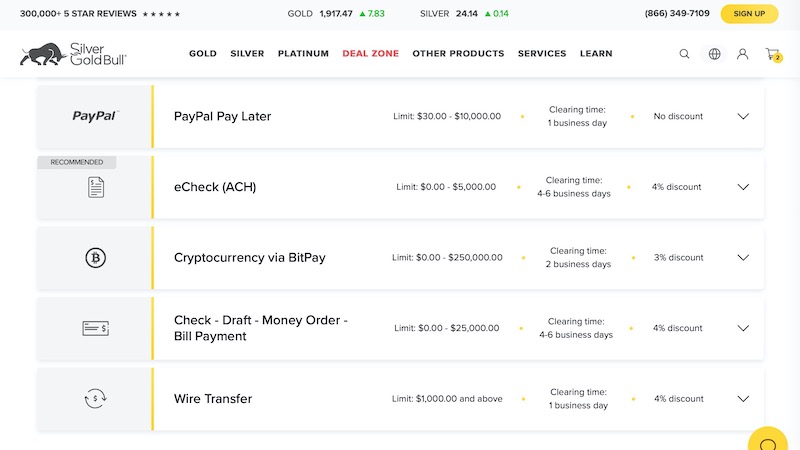Open the PLATINUM menu

[x=303, y=54]
